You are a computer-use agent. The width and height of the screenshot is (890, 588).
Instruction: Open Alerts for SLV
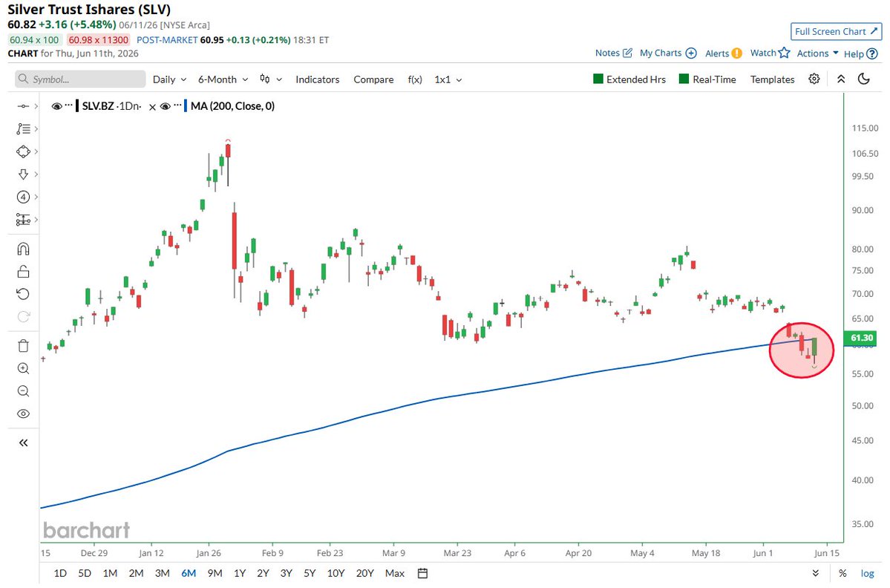click(x=723, y=53)
